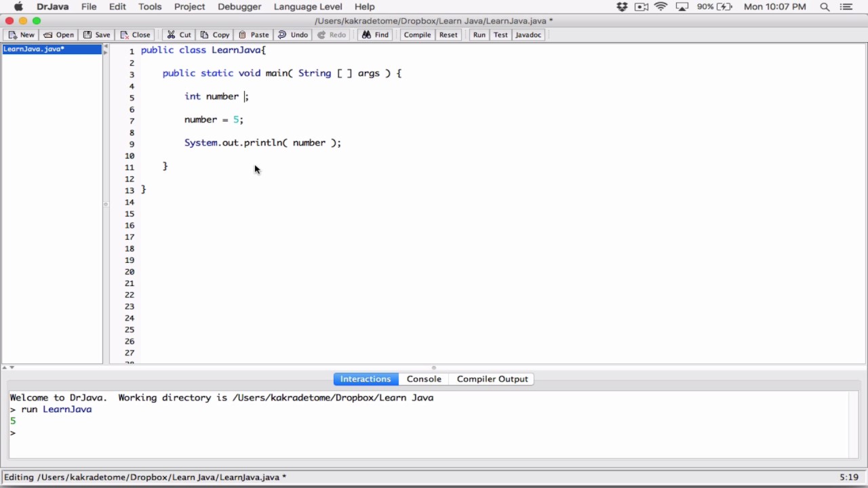Close the document with Close toolbar button
Screen dimensions: 868x488
pyautogui.click(x=135, y=35)
